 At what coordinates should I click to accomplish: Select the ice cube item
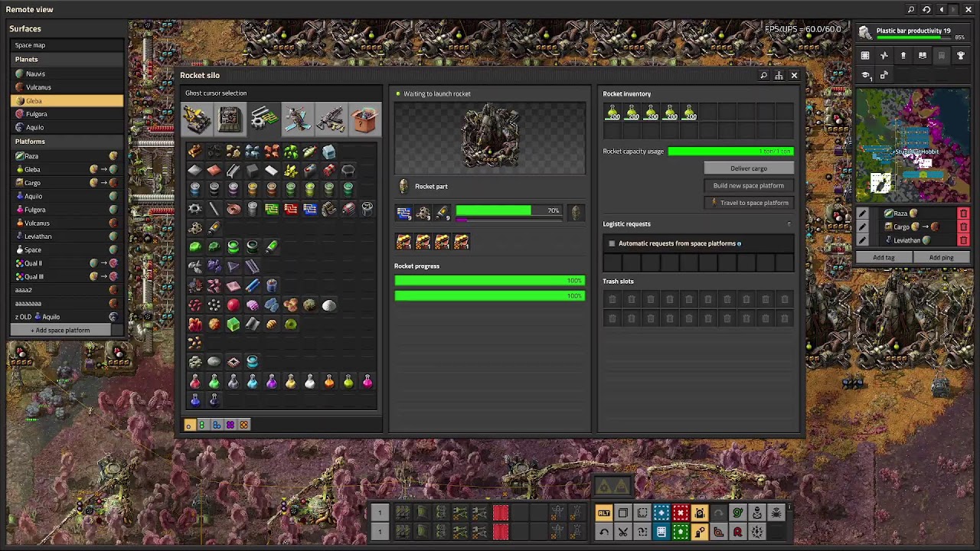[328, 152]
